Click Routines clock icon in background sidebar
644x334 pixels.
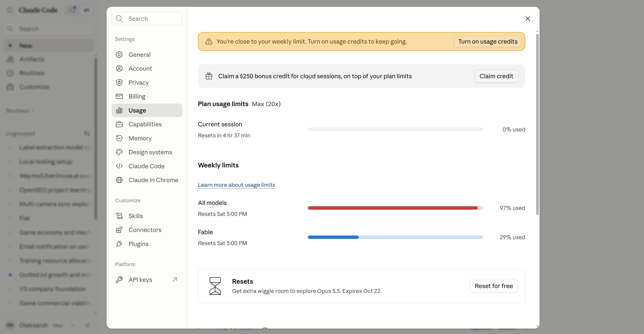pos(10,73)
